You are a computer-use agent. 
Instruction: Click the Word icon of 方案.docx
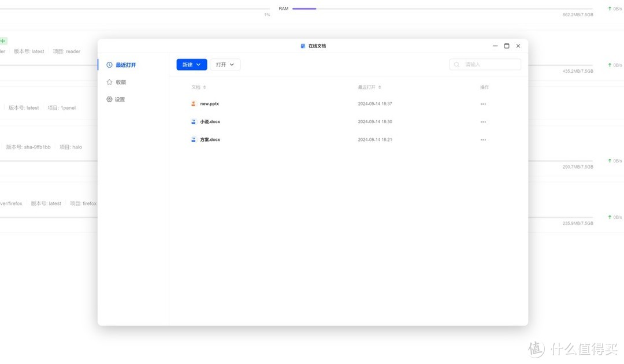click(x=193, y=139)
